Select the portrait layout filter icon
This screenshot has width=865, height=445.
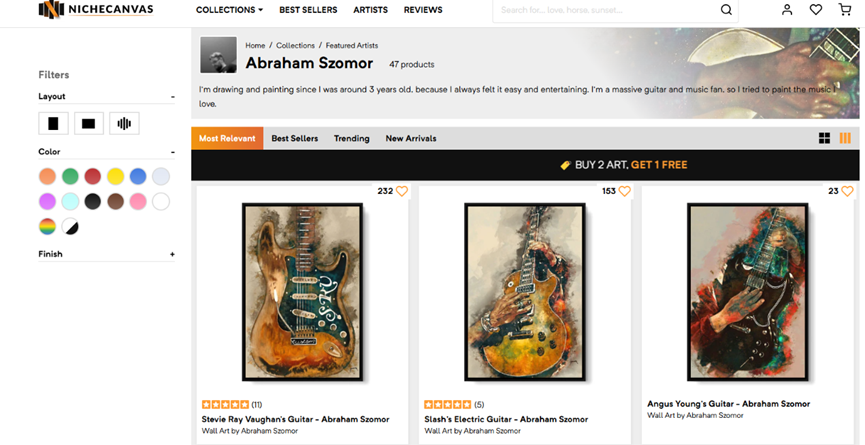point(53,124)
